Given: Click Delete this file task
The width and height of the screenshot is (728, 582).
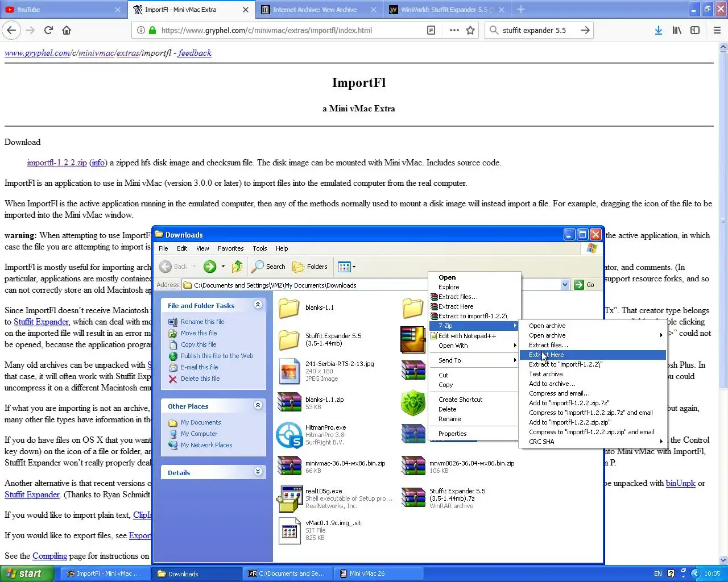Looking at the screenshot, I should click(x=200, y=379).
